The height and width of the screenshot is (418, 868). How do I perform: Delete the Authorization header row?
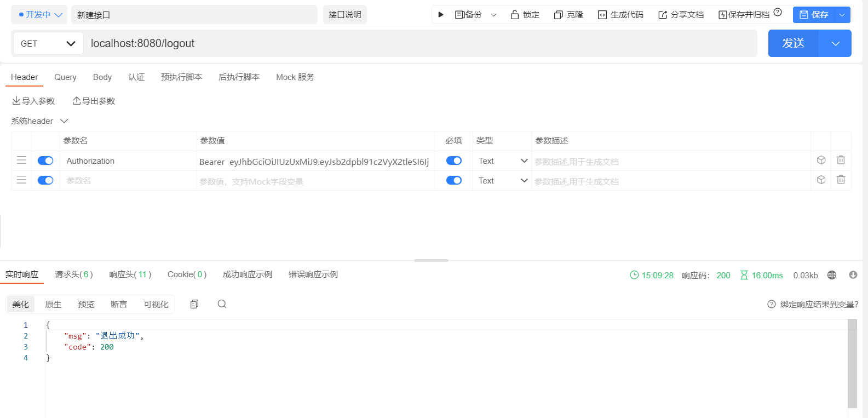pyautogui.click(x=841, y=160)
